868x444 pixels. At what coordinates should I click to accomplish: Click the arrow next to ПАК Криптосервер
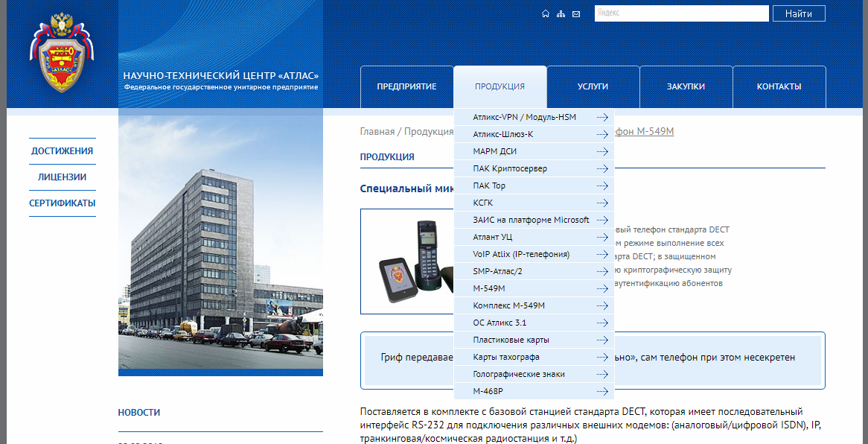click(x=602, y=168)
